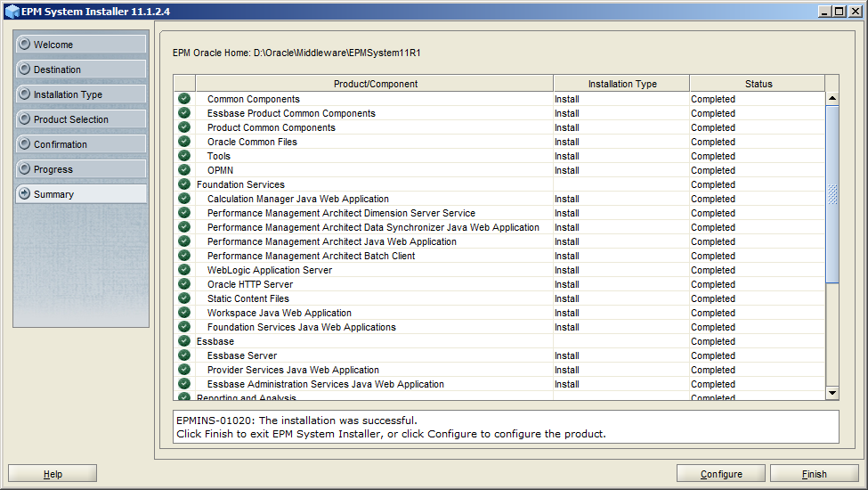Image resolution: width=868 pixels, height=490 pixels.
Task: Click the green check beside WebLogic Application Server
Action: tap(184, 270)
